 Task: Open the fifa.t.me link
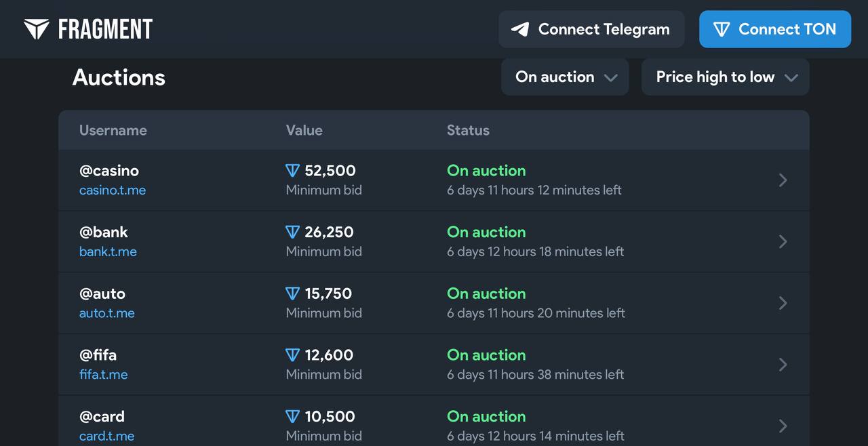pyautogui.click(x=104, y=374)
